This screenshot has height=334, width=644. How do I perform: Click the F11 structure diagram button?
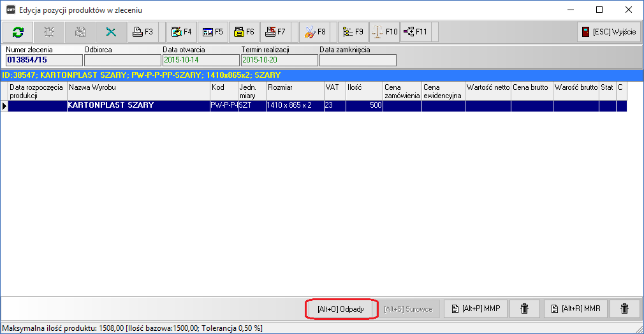pyautogui.click(x=416, y=32)
